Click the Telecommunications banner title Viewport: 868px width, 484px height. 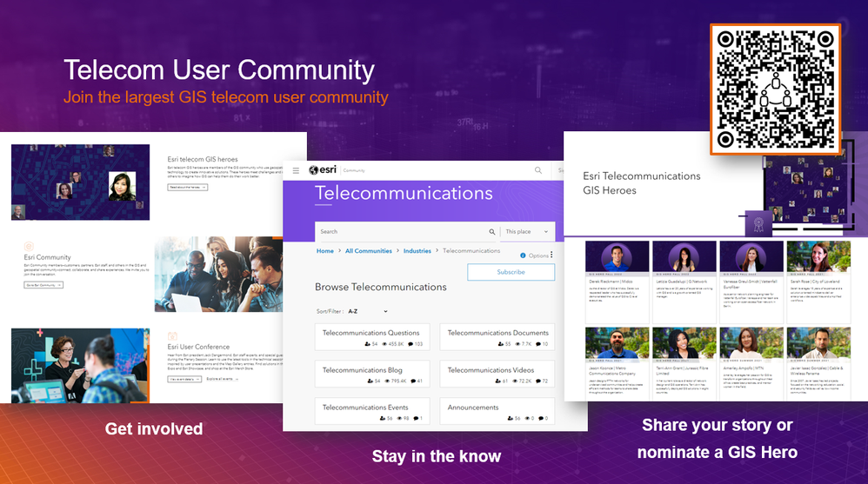(404, 193)
